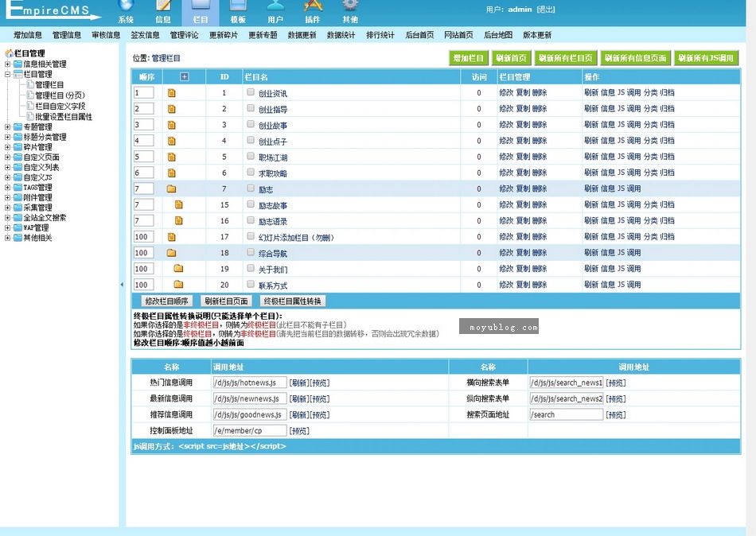Check the 关于我们 checkbox
This screenshot has height=536, width=756.
251,268
